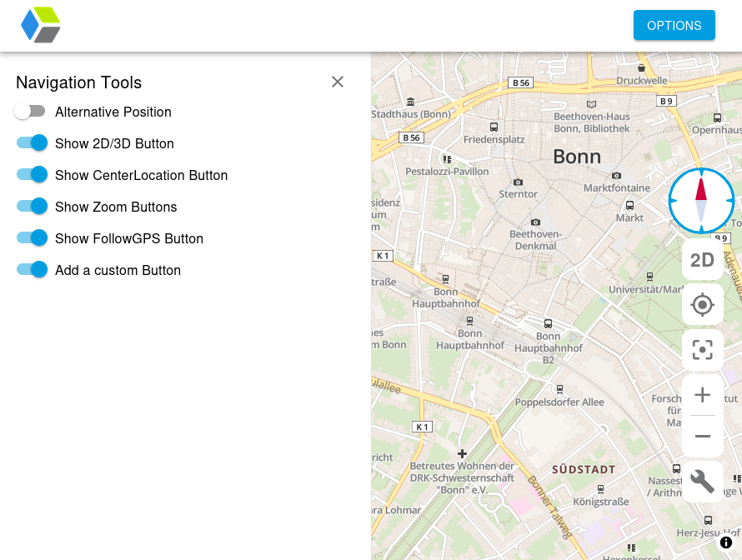Click the Beethoven-Haus library icon
This screenshot has width=742, height=560.
(591, 104)
